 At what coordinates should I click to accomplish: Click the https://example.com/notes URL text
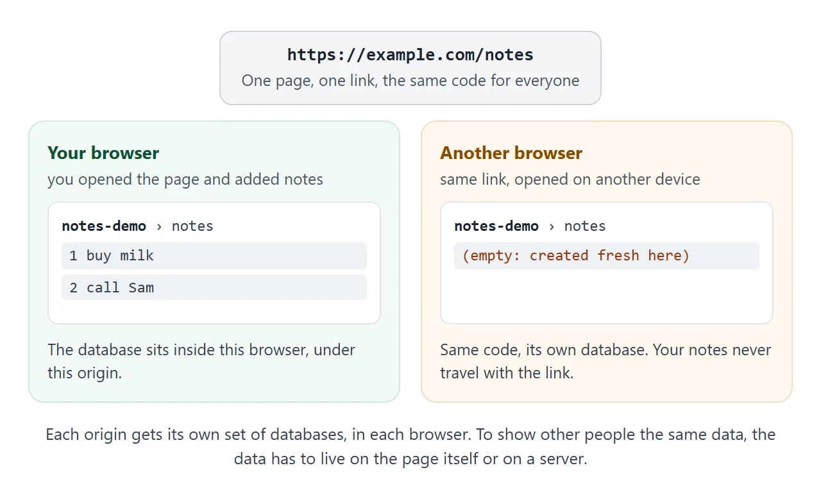coord(410,55)
